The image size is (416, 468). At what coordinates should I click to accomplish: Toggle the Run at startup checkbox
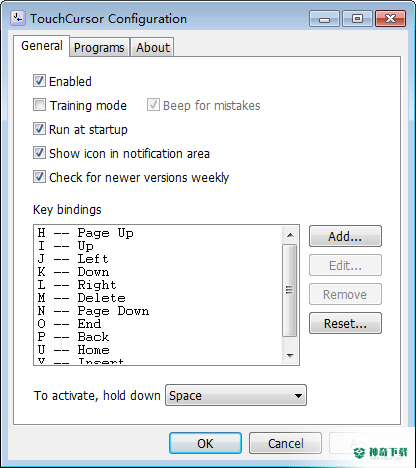click(x=39, y=129)
